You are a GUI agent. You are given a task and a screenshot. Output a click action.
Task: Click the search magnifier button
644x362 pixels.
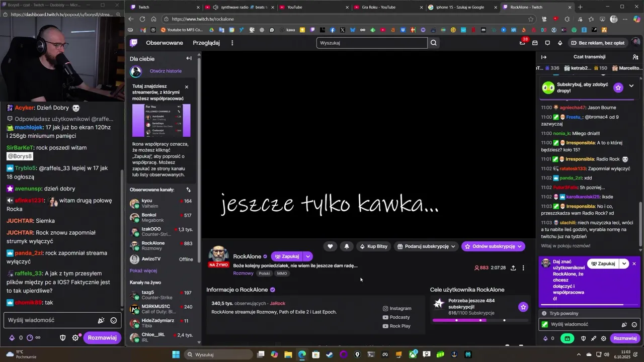click(434, 43)
